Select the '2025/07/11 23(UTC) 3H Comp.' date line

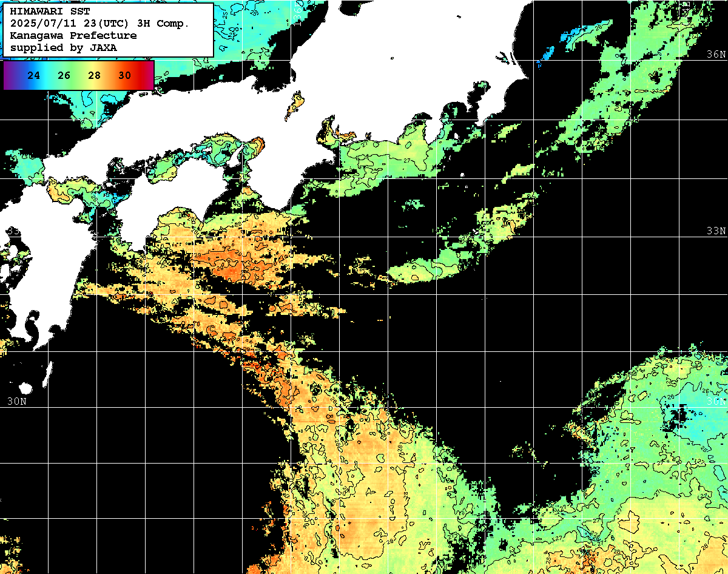[x=100, y=24]
